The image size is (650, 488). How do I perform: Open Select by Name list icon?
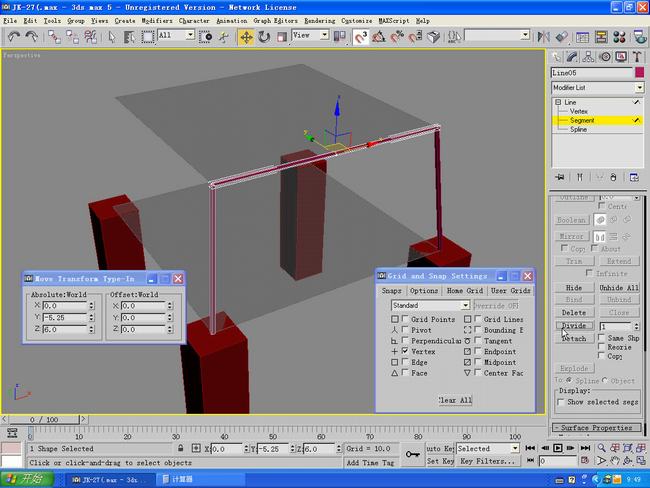pyautogui.click(x=129, y=37)
